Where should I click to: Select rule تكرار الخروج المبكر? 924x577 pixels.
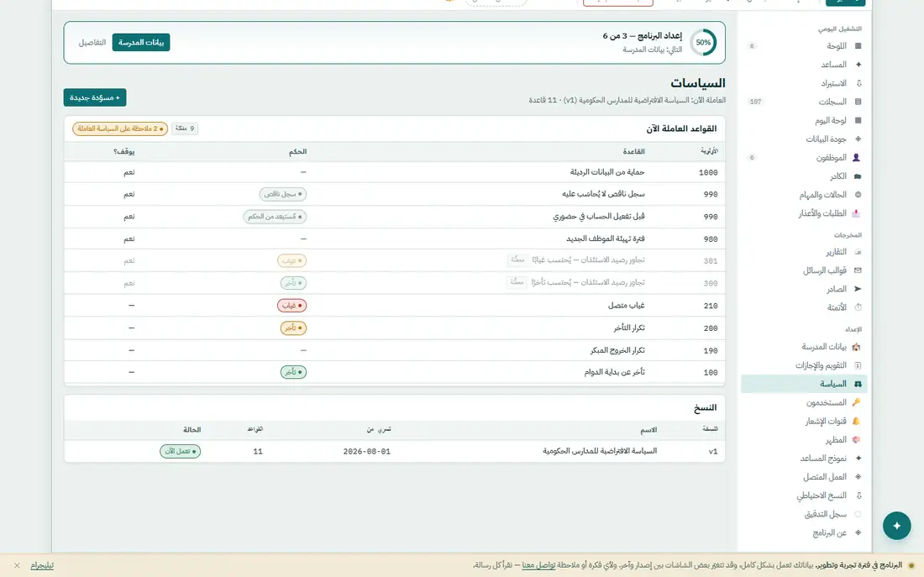point(394,350)
